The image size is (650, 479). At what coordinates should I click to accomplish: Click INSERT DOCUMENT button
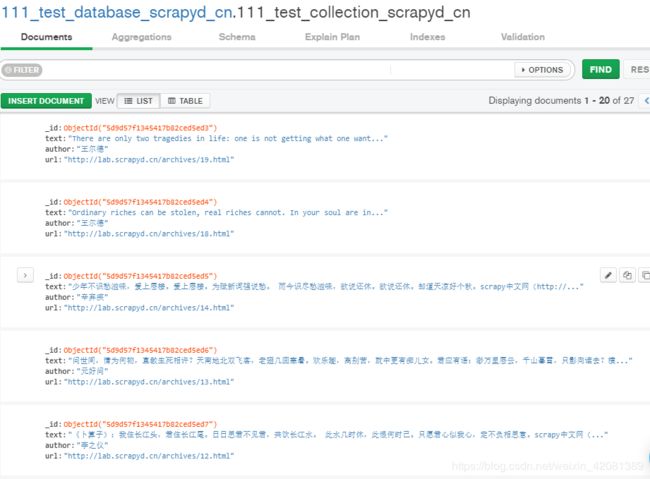click(x=46, y=101)
